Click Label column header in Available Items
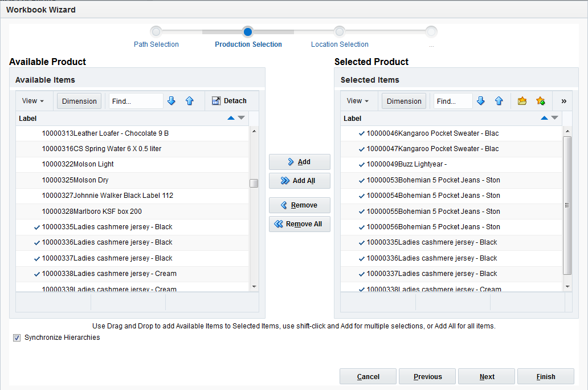 132,118
